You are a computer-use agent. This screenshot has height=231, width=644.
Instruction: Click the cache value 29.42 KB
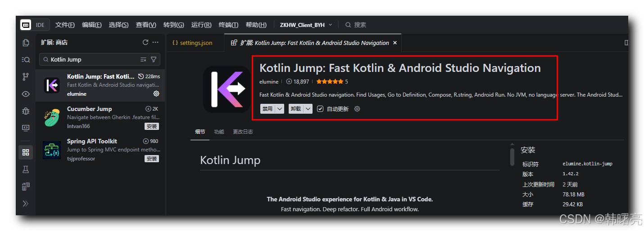[x=572, y=204]
